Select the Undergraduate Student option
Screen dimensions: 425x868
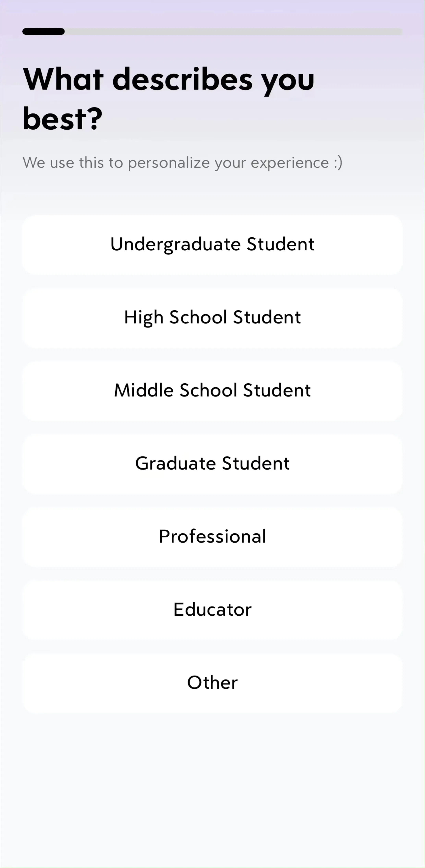click(x=212, y=245)
